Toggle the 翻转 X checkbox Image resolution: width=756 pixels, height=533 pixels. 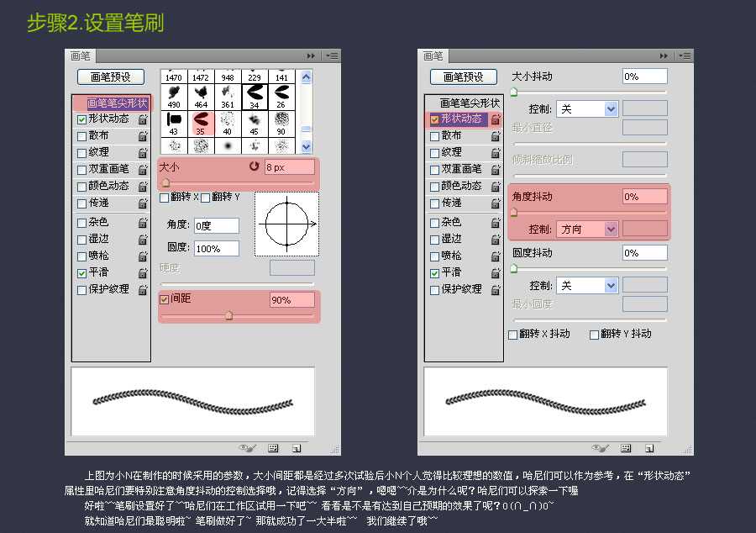(x=165, y=198)
